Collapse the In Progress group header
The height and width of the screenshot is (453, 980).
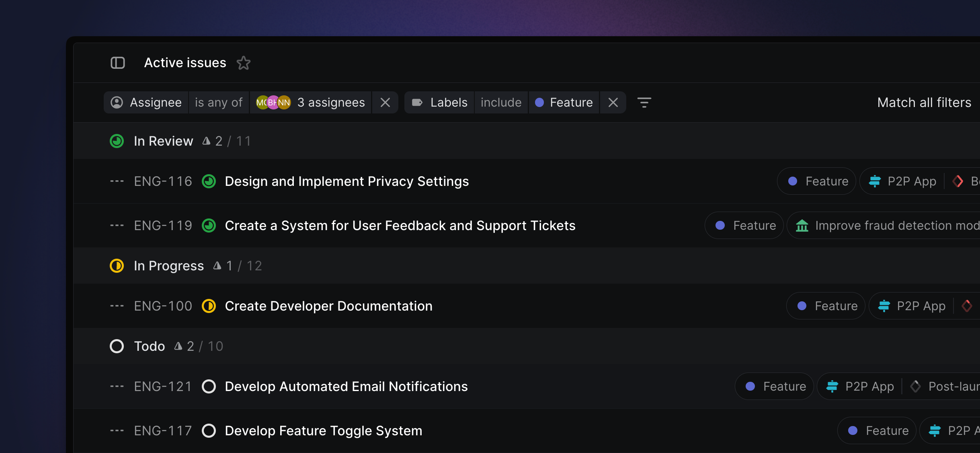pos(168,266)
